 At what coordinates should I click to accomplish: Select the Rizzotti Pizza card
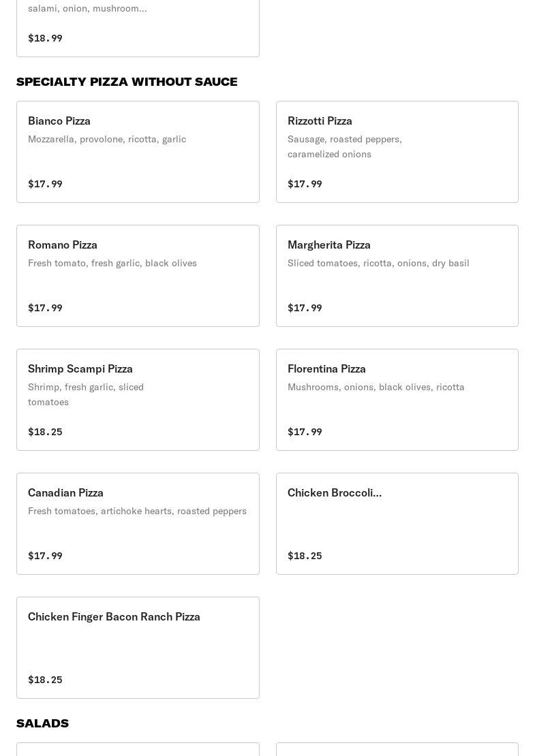(397, 152)
